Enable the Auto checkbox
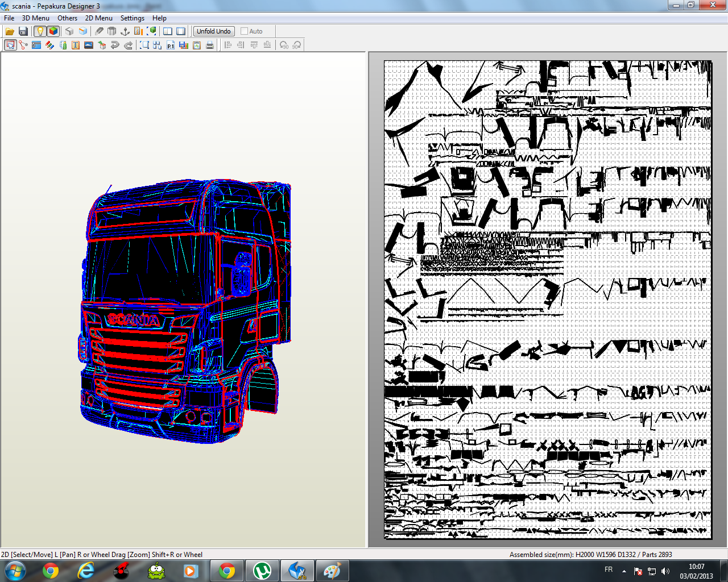728x582 pixels. (245, 31)
